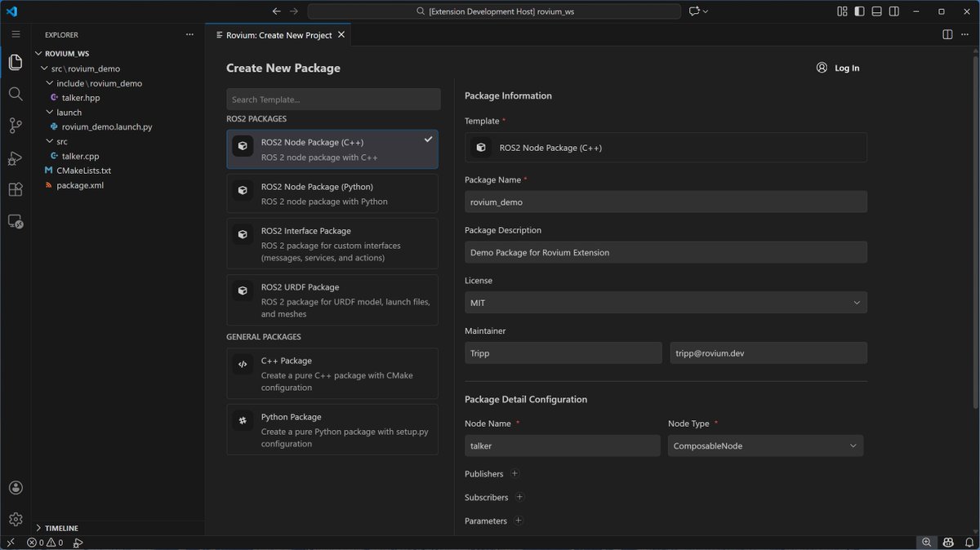Screen dimensions: 980x550
Task: Collapse the src\rovium_demo folder
Action: (45, 69)
